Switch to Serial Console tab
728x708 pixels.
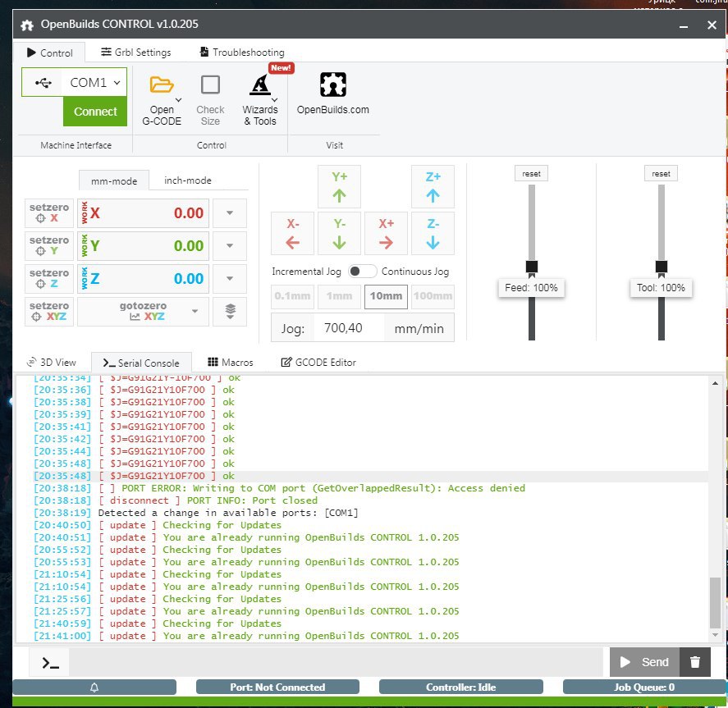(x=141, y=363)
